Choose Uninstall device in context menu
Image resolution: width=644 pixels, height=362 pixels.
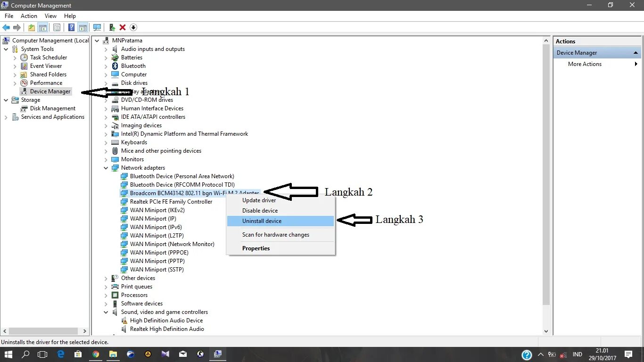pos(281,221)
